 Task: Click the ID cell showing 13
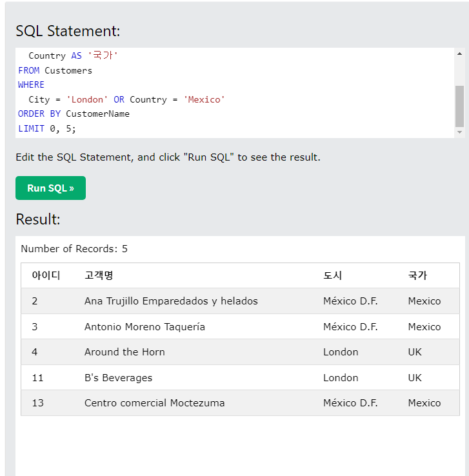pos(37,403)
